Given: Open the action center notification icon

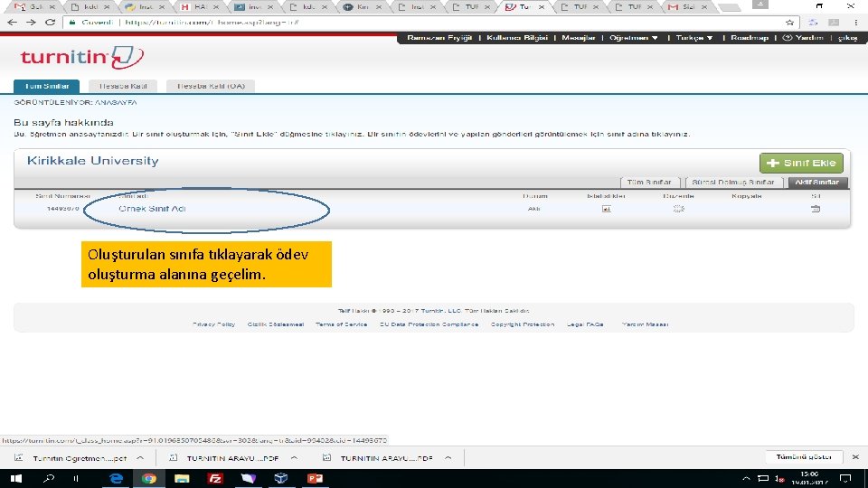Looking at the screenshot, I should point(845,479).
